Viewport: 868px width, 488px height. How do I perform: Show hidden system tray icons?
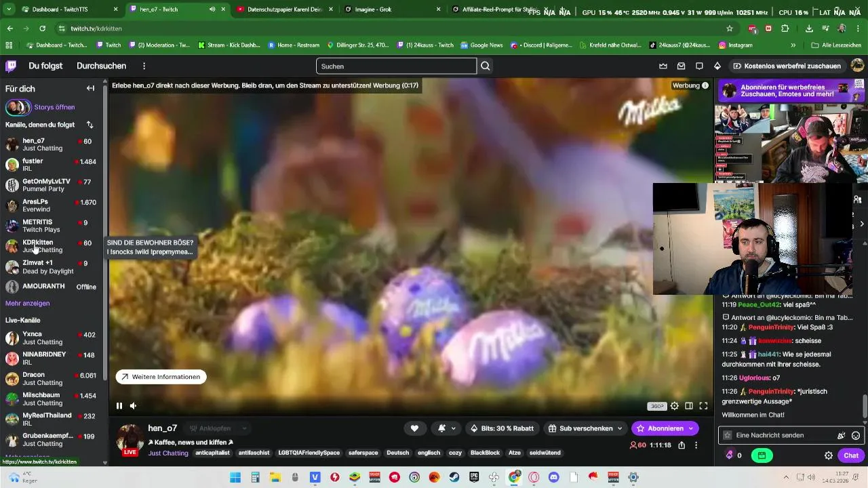[786, 477]
